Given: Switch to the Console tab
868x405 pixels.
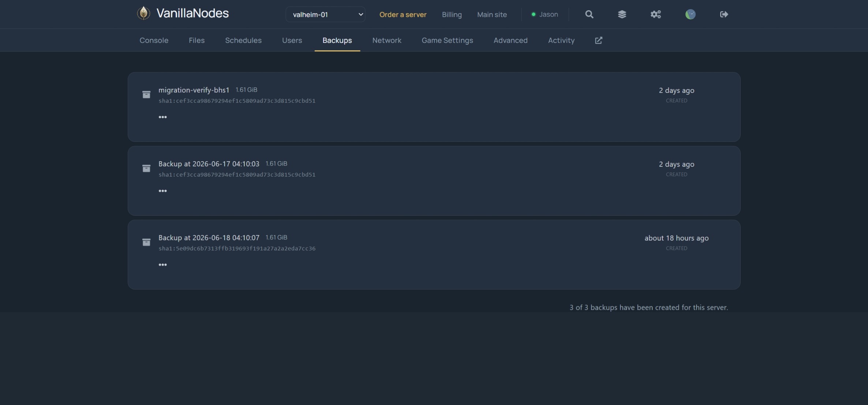Looking at the screenshot, I should click(154, 40).
